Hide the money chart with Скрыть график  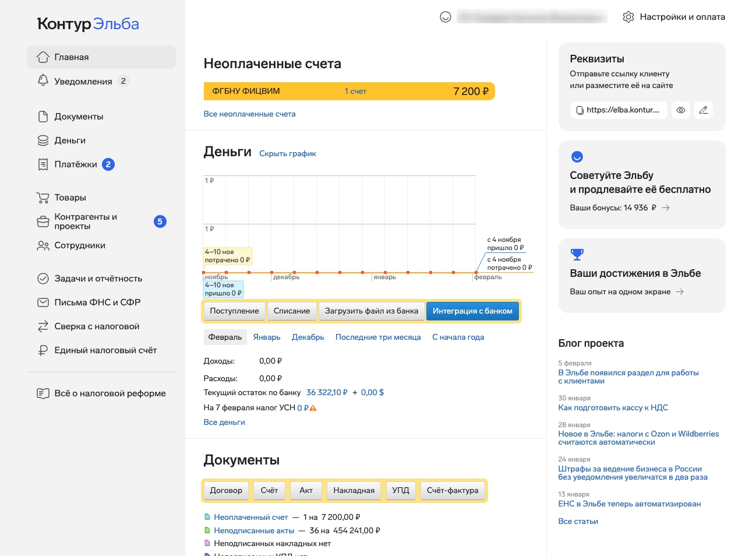[x=287, y=154]
